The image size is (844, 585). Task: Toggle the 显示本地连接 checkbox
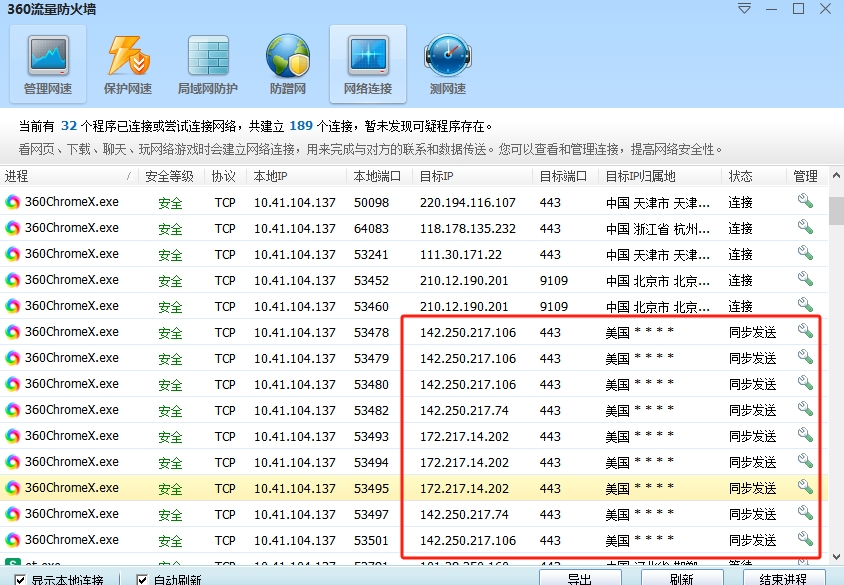(x=21, y=579)
